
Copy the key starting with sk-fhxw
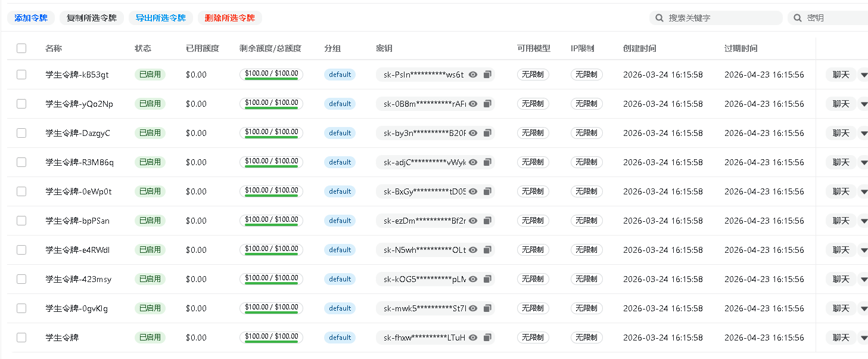click(x=487, y=338)
